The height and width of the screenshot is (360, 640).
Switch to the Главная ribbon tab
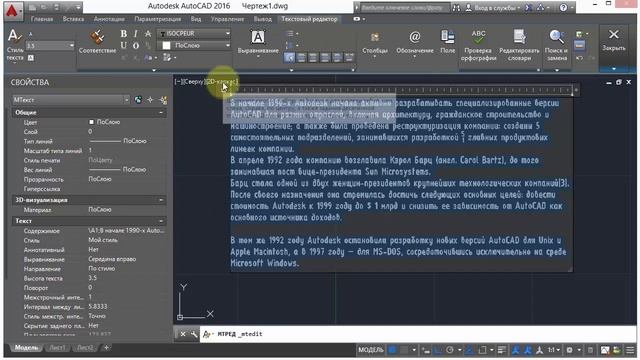[42, 19]
